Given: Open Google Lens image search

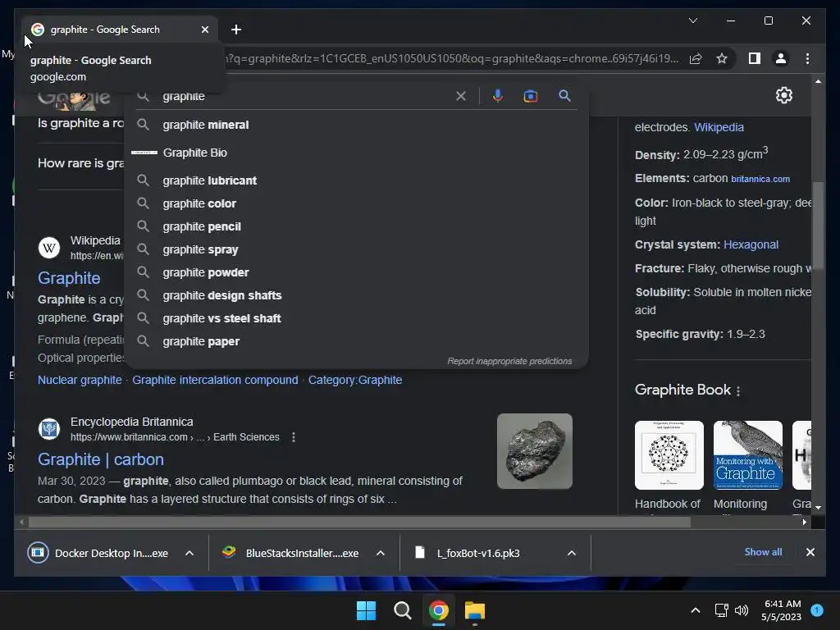Looking at the screenshot, I should coord(531,96).
